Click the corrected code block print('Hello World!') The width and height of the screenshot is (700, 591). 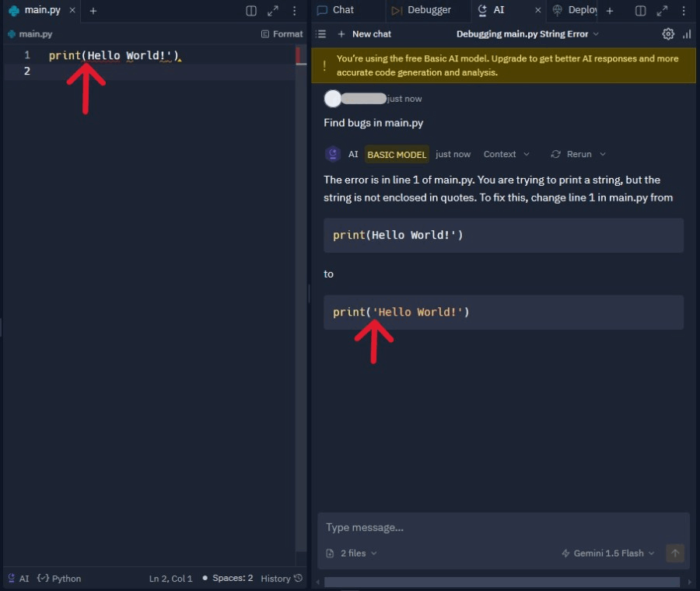[503, 312]
